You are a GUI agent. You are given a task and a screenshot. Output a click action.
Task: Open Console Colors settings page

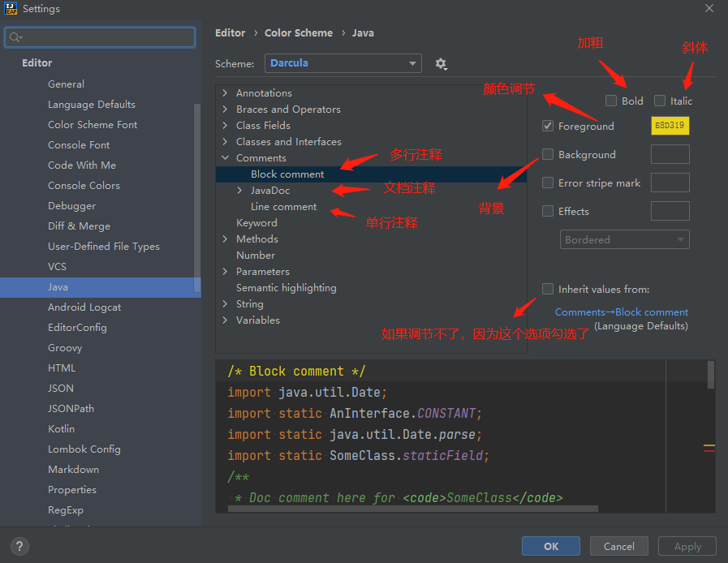point(84,186)
